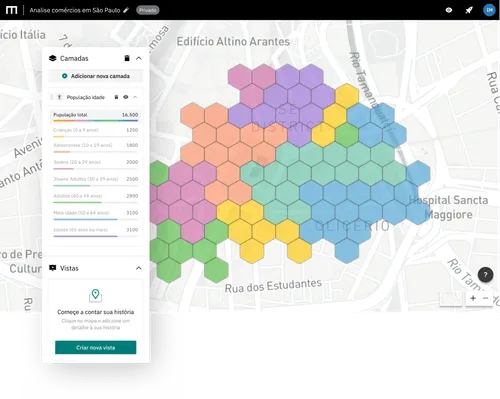Select the Meia idade (50 a 64 anos) row

95,215
